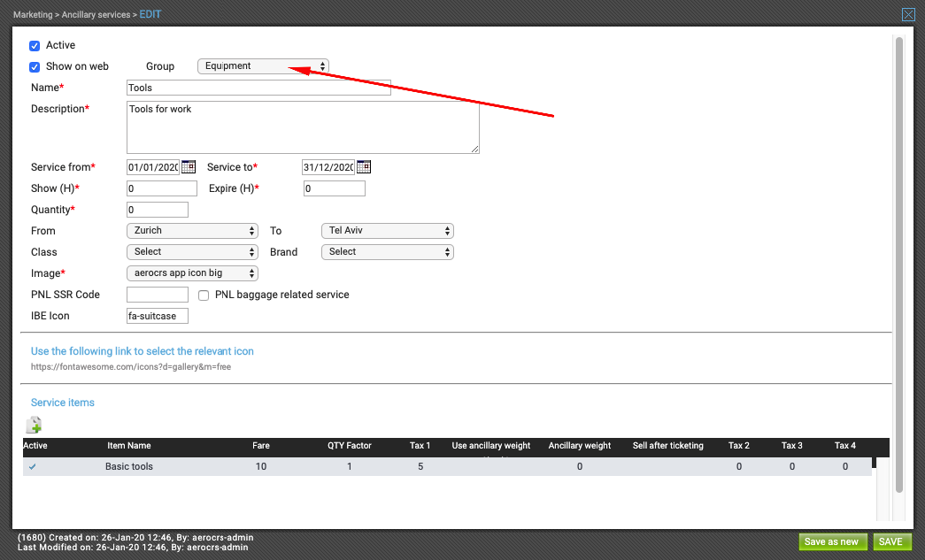This screenshot has width=925, height=560.
Task: Open the Service from calendar picker
Action: (x=189, y=167)
